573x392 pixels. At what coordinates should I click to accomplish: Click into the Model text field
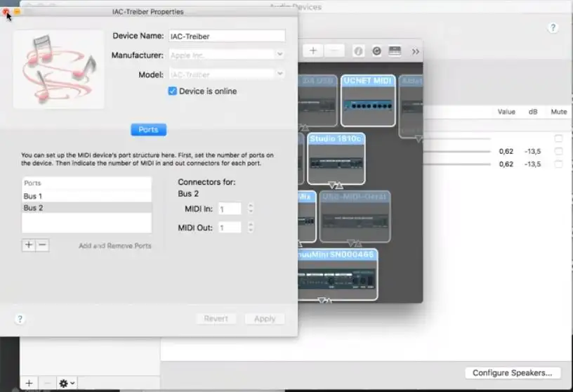point(221,74)
